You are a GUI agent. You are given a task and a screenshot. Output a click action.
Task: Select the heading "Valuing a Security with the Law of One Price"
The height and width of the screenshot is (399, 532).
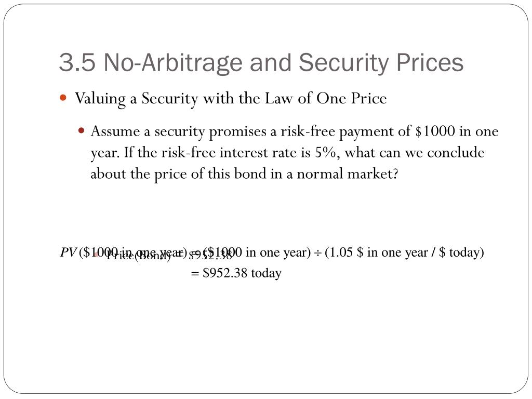(231, 99)
